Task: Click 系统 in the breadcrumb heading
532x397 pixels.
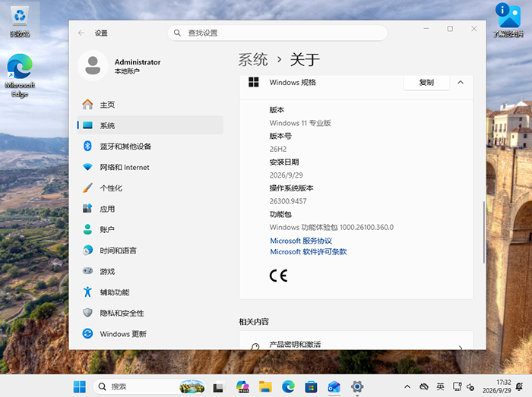Action: (253, 60)
